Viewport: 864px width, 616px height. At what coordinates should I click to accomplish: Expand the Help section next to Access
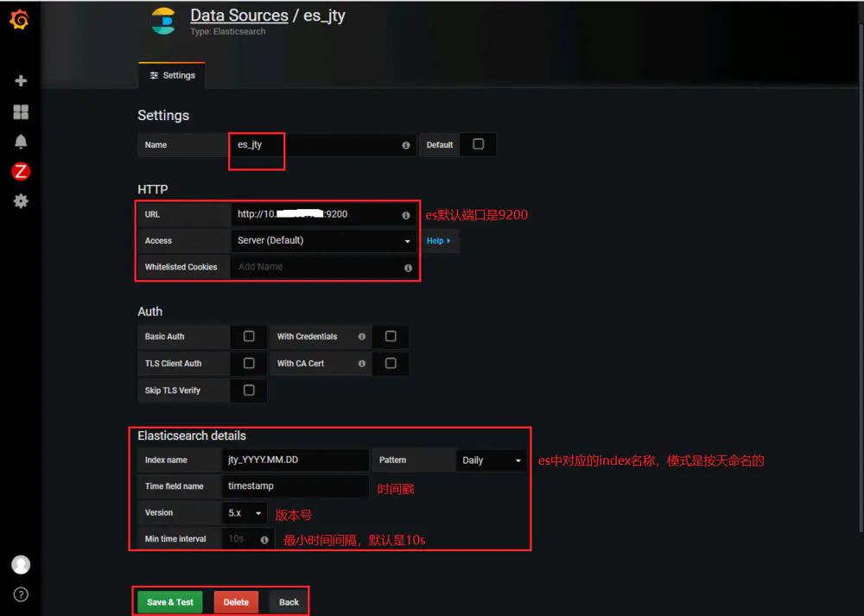[439, 241]
